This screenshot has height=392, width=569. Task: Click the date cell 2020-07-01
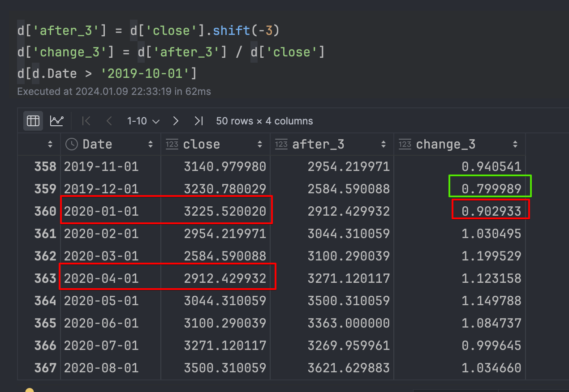coord(101,345)
